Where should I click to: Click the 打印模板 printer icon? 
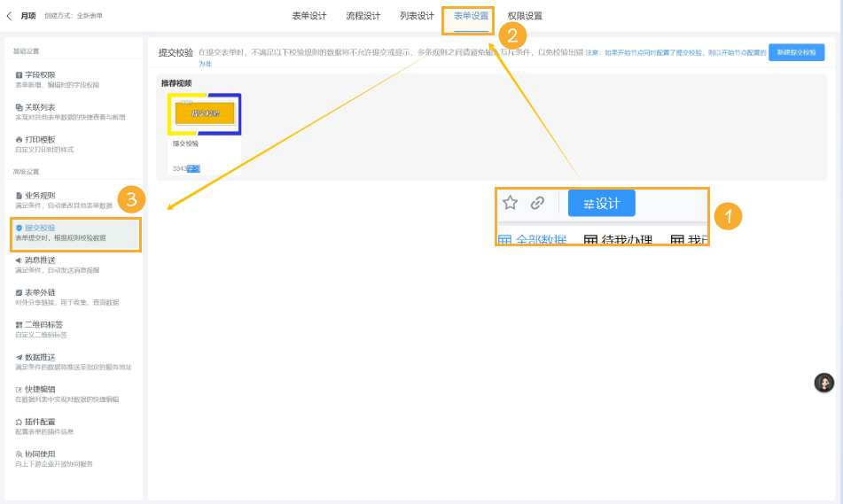pyautogui.click(x=19, y=140)
